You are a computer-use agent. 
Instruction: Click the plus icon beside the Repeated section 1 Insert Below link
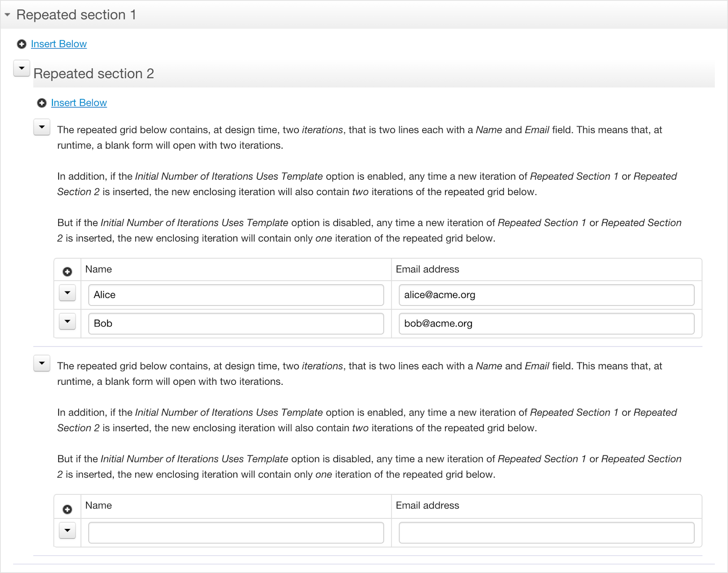click(x=21, y=44)
